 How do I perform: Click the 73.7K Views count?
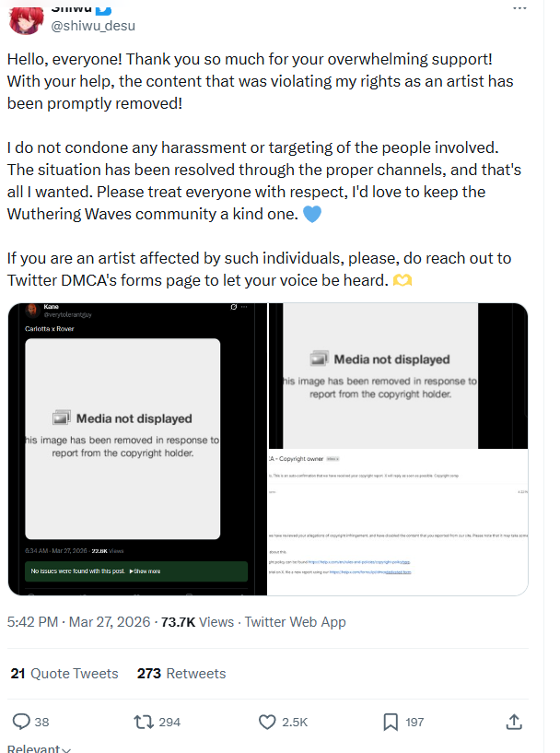coord(198,622)
